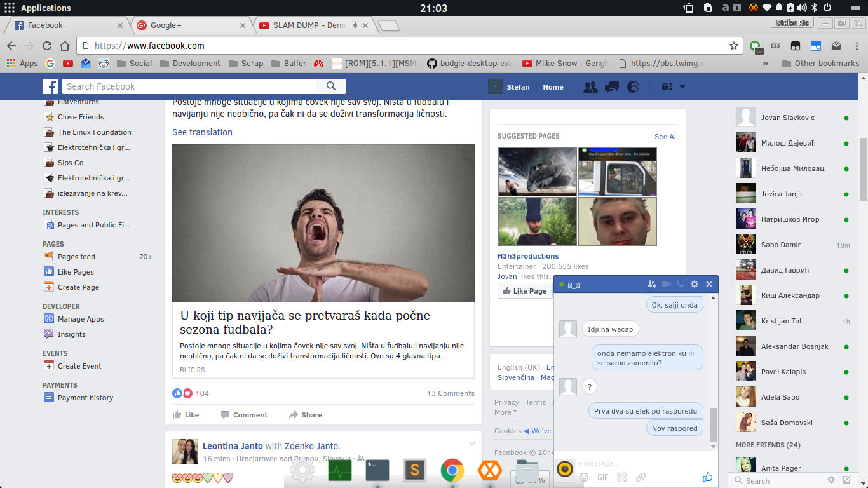The width and height of the screenshot is (868, 488).
Task: Click Like Page for H3h3productions
Action: (525, 291)
